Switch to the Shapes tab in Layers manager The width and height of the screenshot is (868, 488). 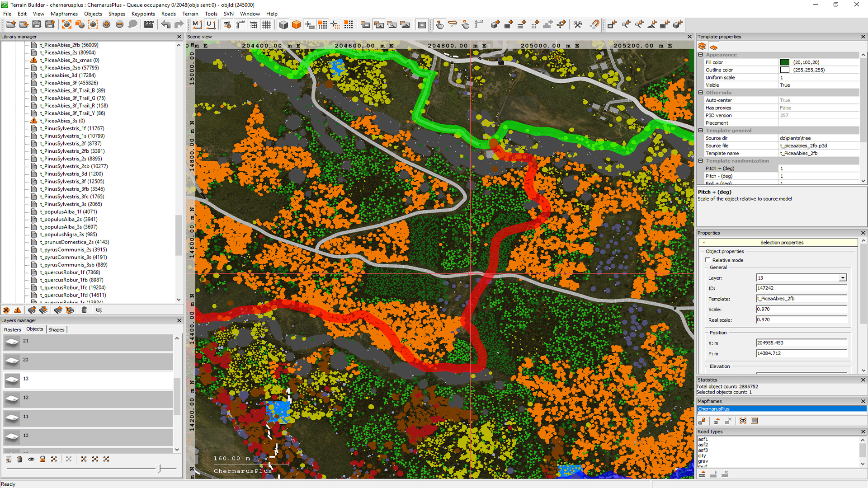(x=57, y=329)
